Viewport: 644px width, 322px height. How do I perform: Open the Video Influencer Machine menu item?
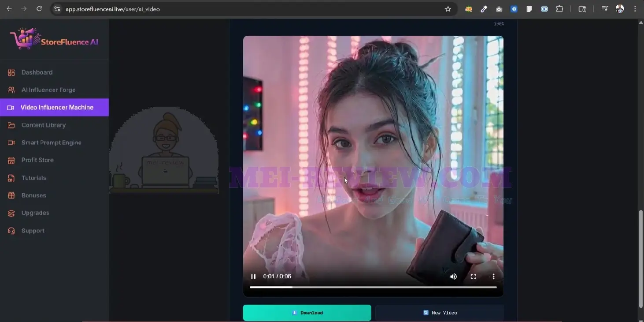pyautogui.click(x=54, y=107)
